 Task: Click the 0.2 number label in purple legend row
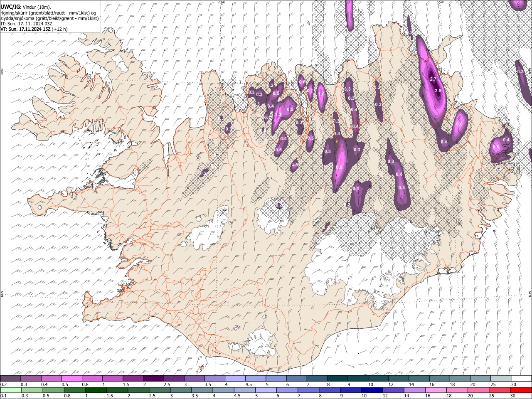tap(3, 384)
